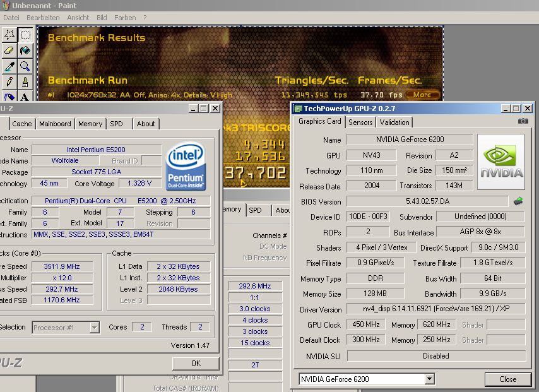
Task: Click the Bandwidth value 9.9 GB/s
Action: tap(492, 294)
